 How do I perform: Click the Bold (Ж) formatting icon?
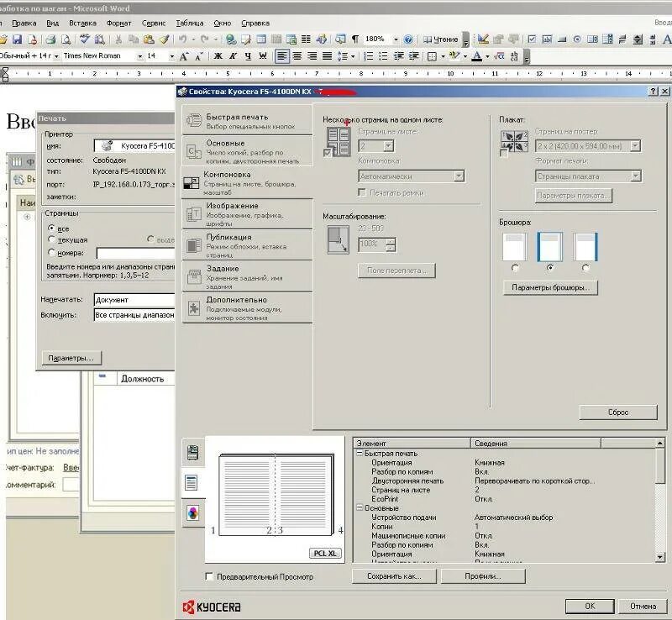coord(218,56)
